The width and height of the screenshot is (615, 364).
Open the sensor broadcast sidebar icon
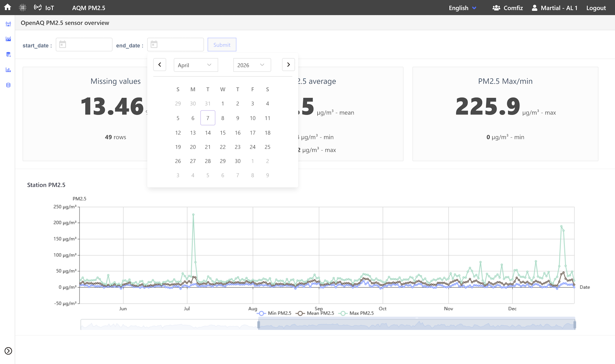click(8, 24)
